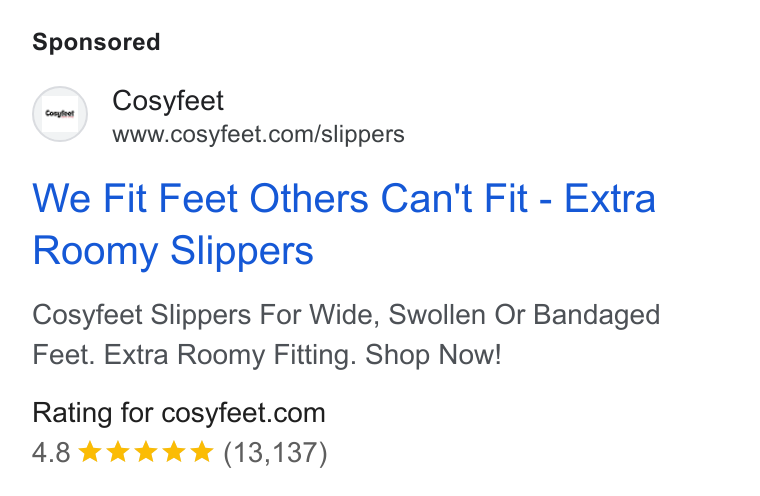
Task: Click the fourth gold rating star
Action: [x=174, y=452]
